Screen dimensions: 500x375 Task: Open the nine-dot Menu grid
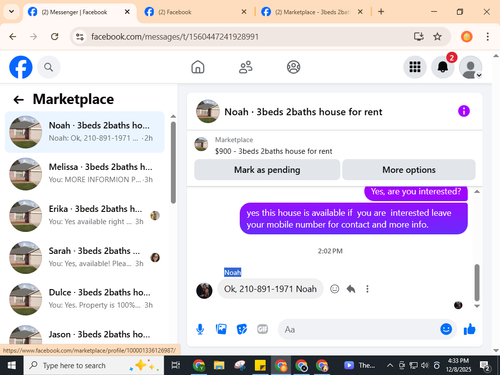(x=415, y=67)
